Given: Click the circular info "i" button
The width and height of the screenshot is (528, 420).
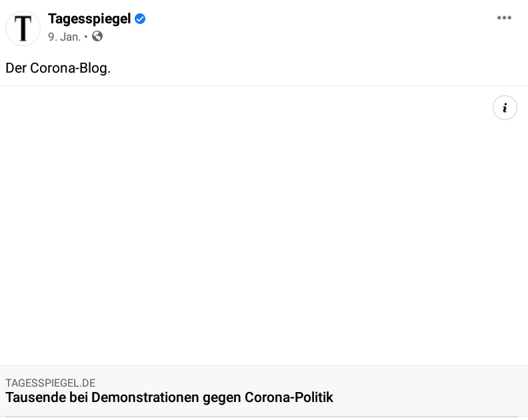Looking at the screenshot, I should click(505, 108).
